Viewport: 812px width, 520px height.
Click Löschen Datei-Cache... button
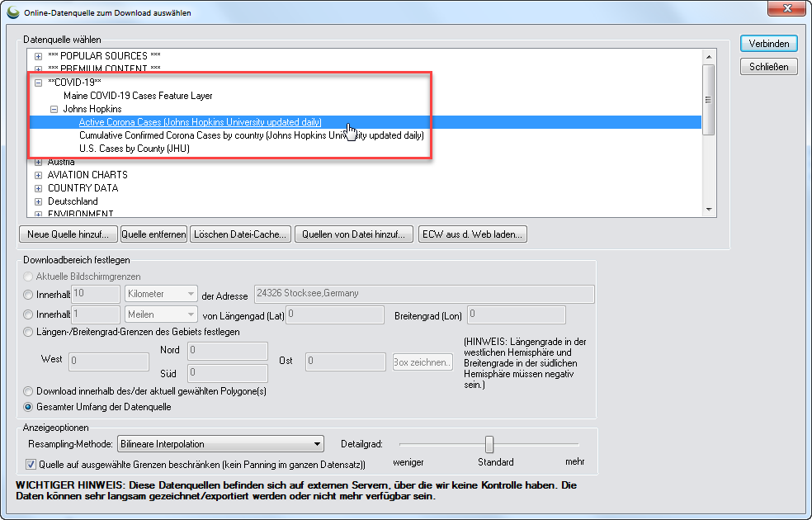pos(240,234)
